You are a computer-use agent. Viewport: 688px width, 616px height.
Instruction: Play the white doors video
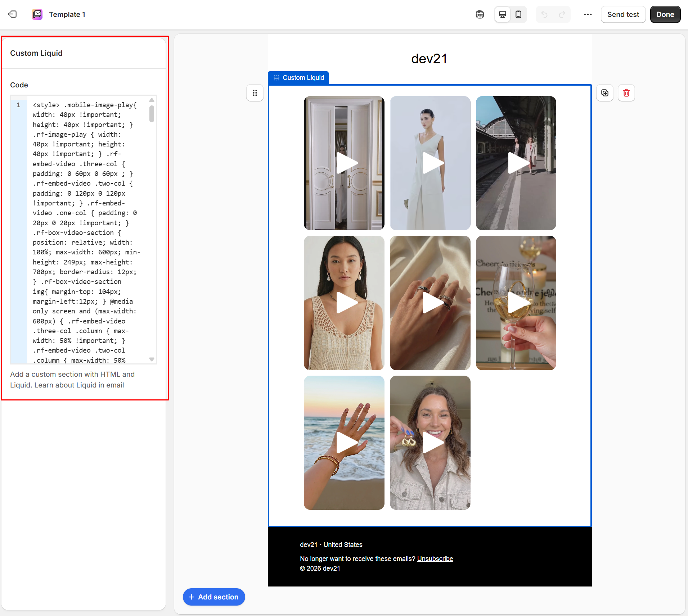click(x=344, y=163)
